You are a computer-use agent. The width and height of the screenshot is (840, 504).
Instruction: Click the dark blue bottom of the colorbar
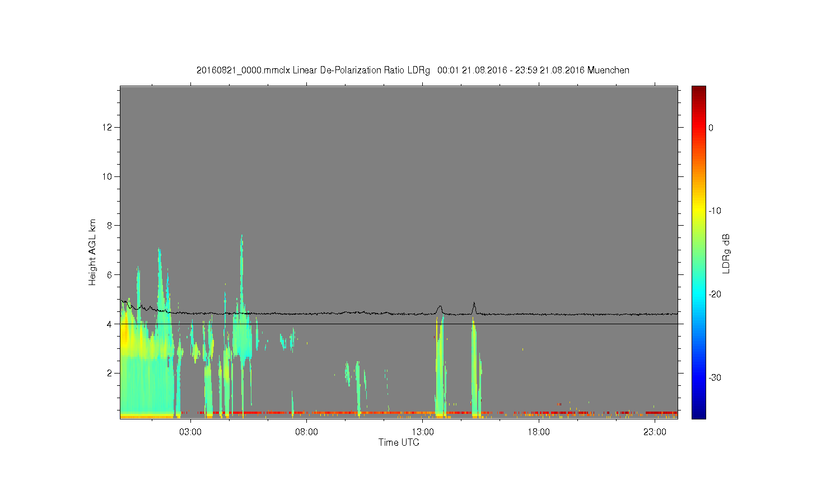tap(699, 413)
